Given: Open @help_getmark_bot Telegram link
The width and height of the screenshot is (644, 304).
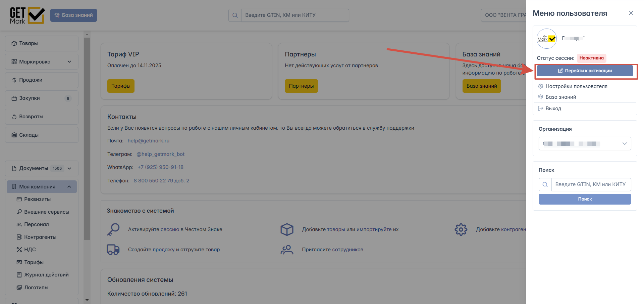Looking at the screenshot, I should [160, 154].
